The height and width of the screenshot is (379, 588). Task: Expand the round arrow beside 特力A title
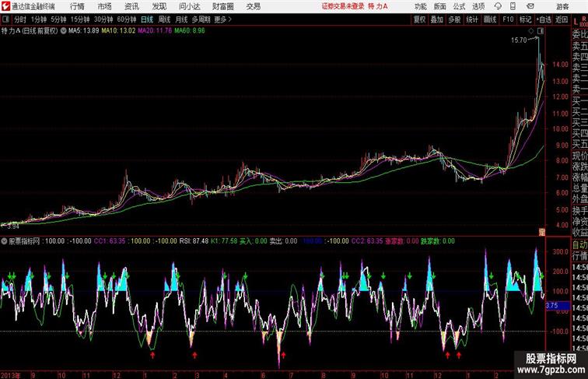(63, 31)
